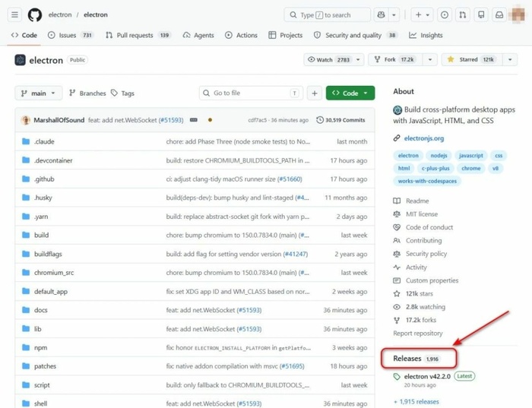
Task: Open the Agents tab
Action: click(x=198, y=35)
